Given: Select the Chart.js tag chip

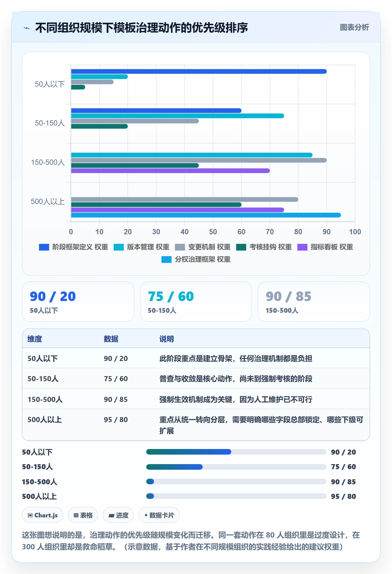Looking at the screenshot, I should (43, 515).
